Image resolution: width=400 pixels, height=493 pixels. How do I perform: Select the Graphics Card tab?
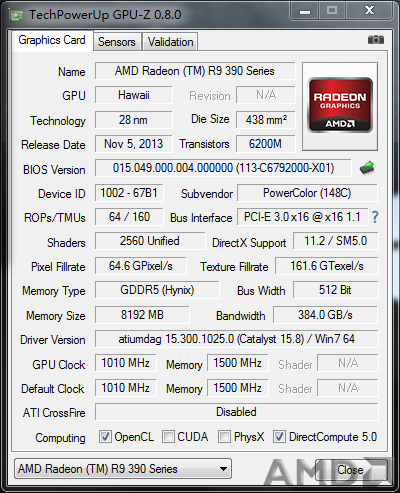(52, 40)
